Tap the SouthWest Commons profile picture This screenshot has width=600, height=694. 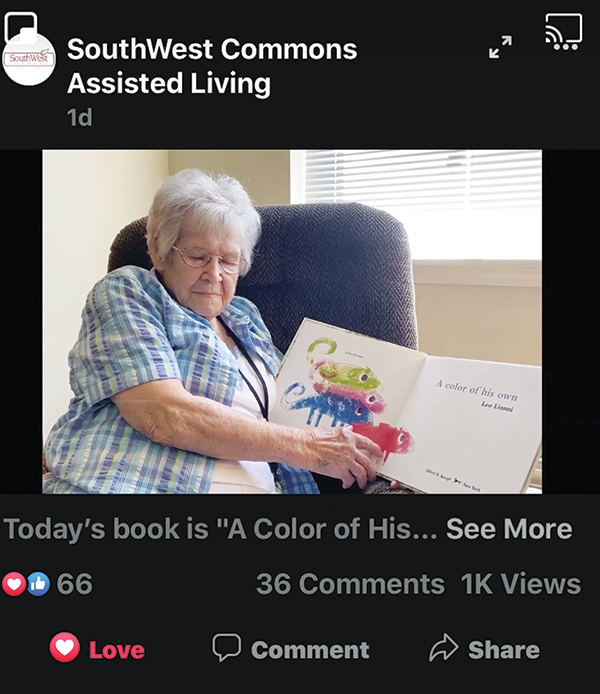29,59
